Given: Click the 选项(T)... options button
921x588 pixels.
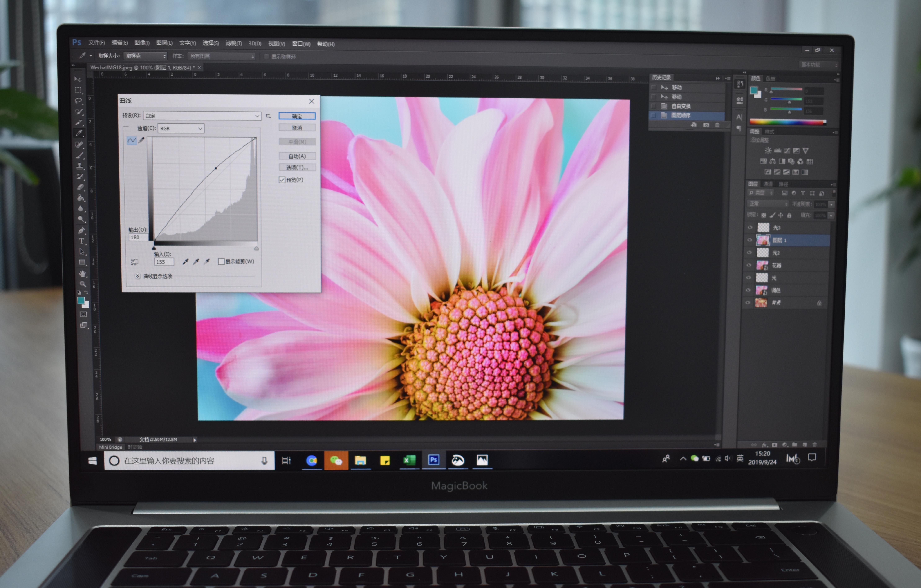Looking at the screenshot, I should tap(297, 168).
